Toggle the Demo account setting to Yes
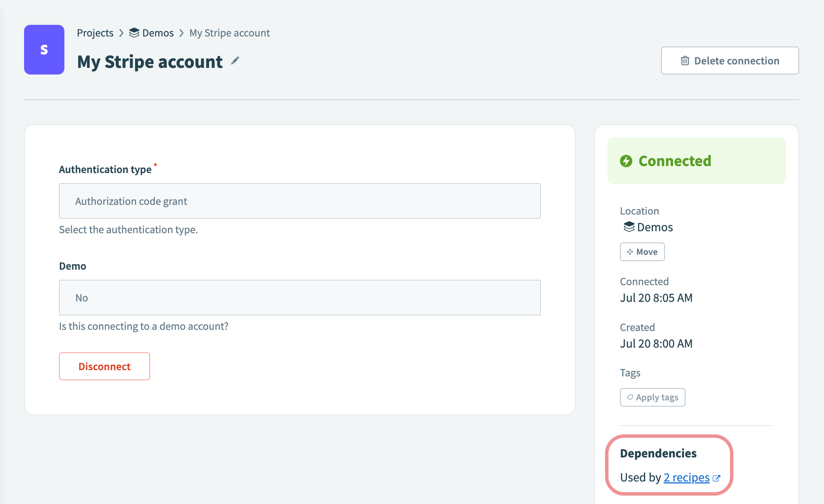 299,297
